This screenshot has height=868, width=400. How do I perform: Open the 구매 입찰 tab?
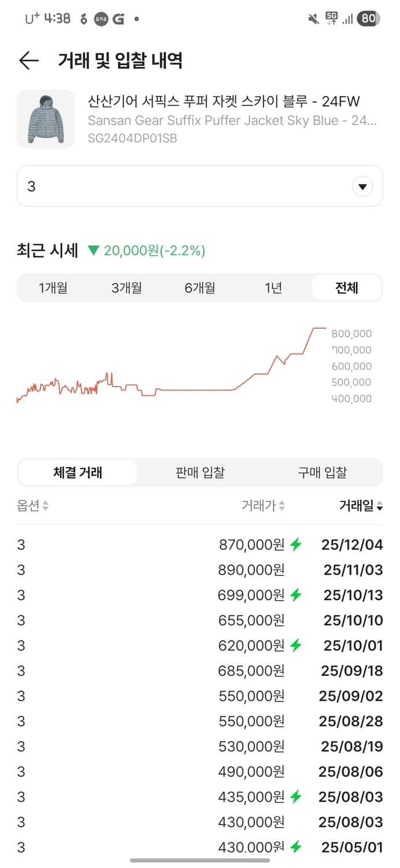323,472
